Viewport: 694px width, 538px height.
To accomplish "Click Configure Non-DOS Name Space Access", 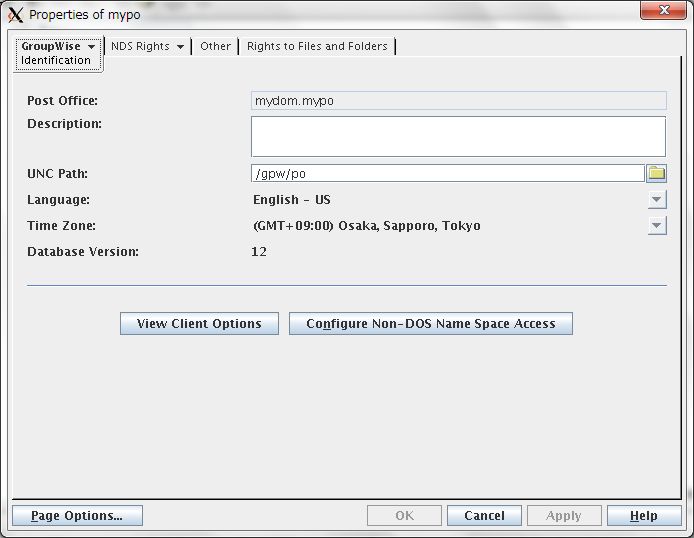I will coord(431,323).
